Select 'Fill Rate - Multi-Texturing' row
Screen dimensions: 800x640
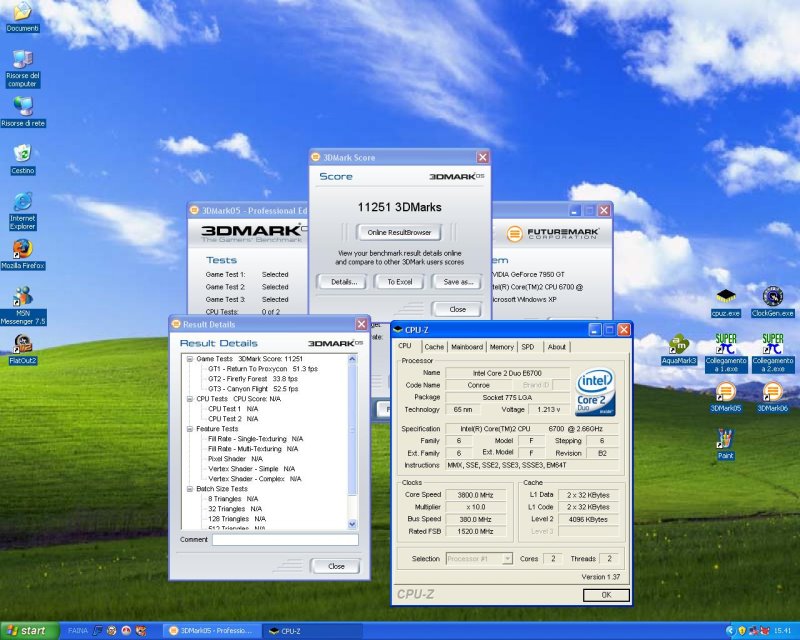pyautogui.click(x=253, y=449)
